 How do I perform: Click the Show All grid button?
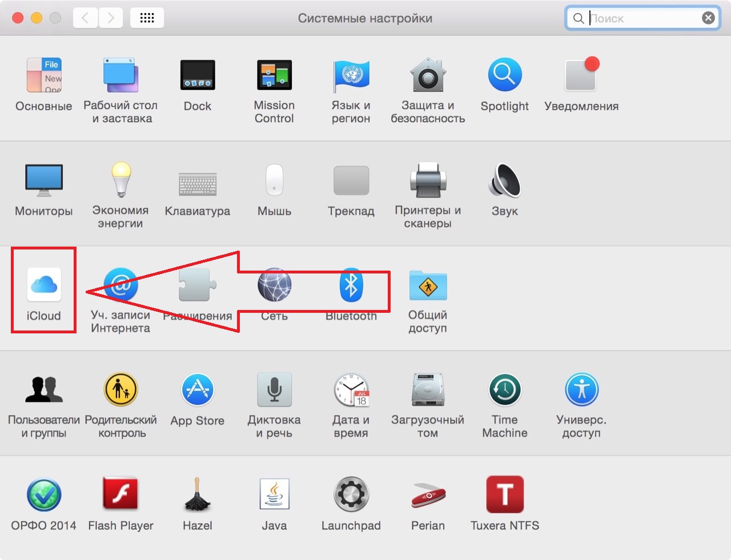pos(147,18)
